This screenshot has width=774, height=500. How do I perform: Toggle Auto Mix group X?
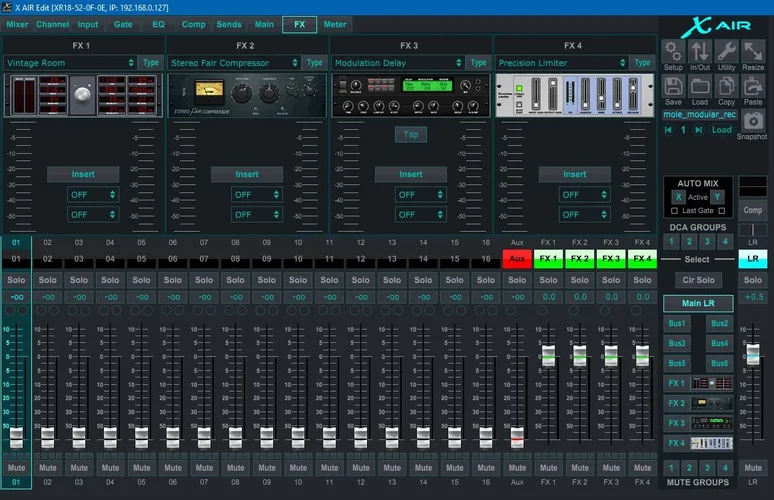click(x=677, y=197)
